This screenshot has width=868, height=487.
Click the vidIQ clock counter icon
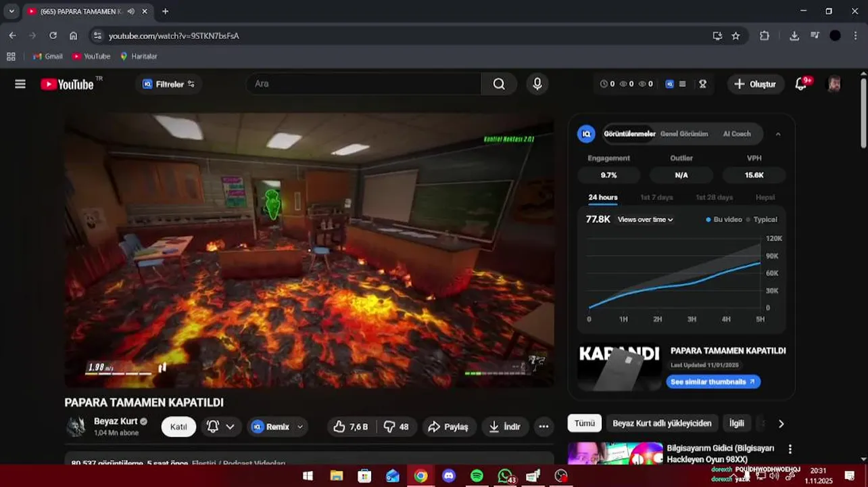point(604,84)
